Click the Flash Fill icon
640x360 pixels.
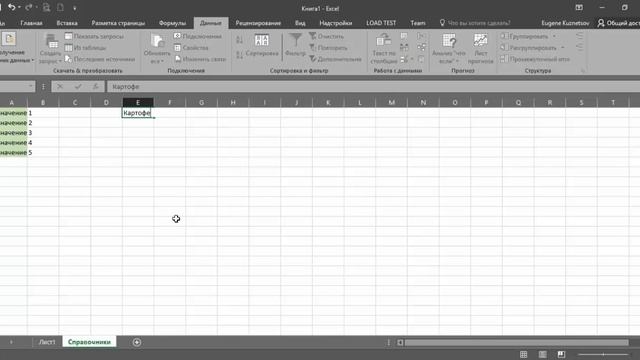click(x=404, y=36)
